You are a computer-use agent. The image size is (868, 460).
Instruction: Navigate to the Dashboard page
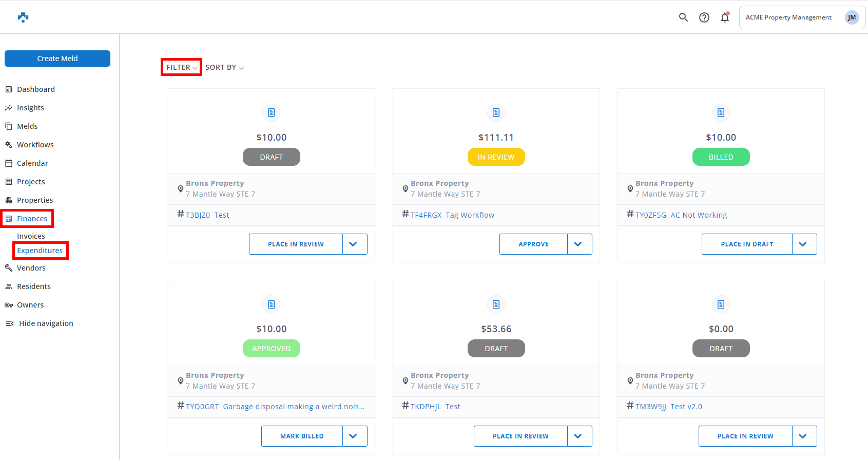coord(35,89)
